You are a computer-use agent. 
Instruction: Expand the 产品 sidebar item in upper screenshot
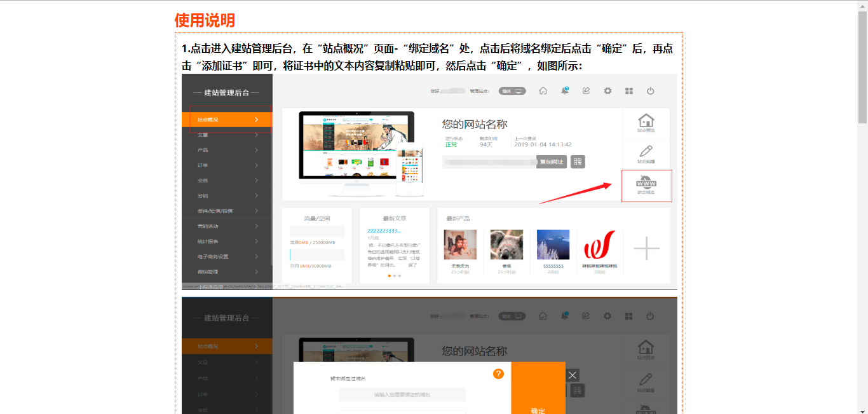tap(227, 150)
